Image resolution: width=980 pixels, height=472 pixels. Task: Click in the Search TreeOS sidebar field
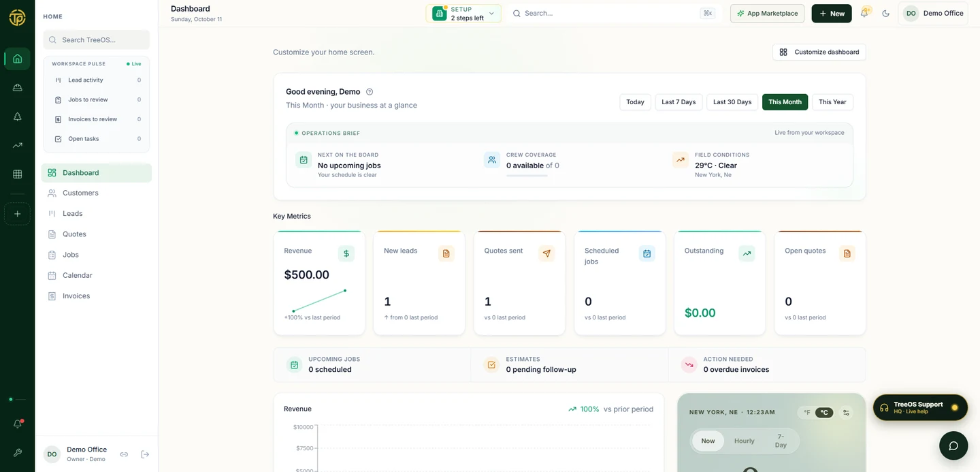coord(97,40)
